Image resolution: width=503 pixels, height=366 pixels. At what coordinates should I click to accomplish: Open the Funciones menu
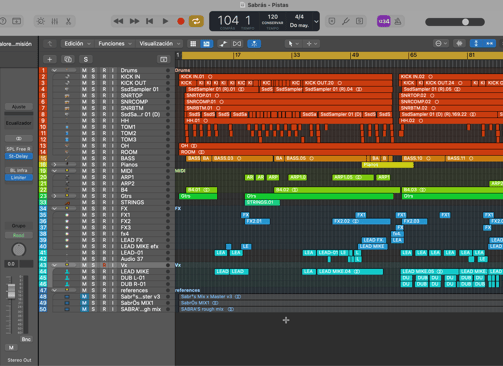click(x=115, y=44)
